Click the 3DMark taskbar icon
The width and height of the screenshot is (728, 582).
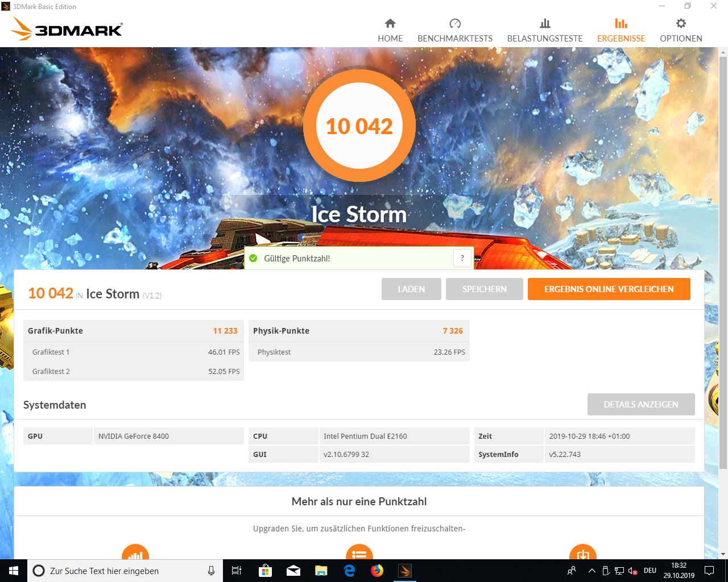405,571
